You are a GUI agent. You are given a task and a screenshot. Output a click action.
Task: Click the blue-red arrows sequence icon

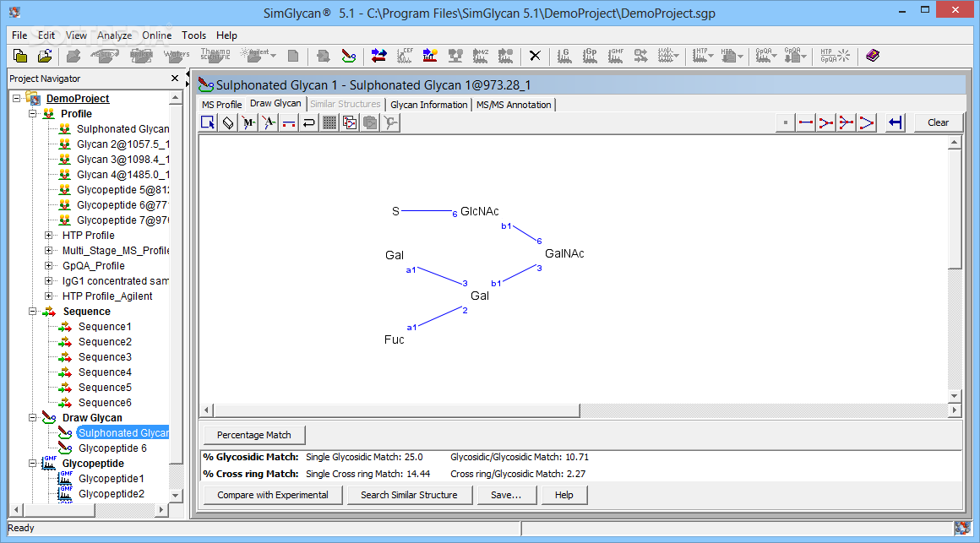(378, 57)
